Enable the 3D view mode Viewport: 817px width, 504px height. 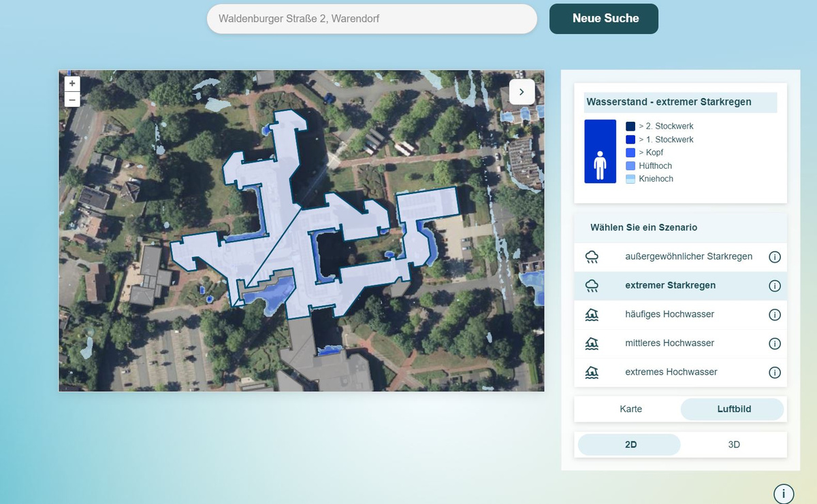(x=734, y=445)
